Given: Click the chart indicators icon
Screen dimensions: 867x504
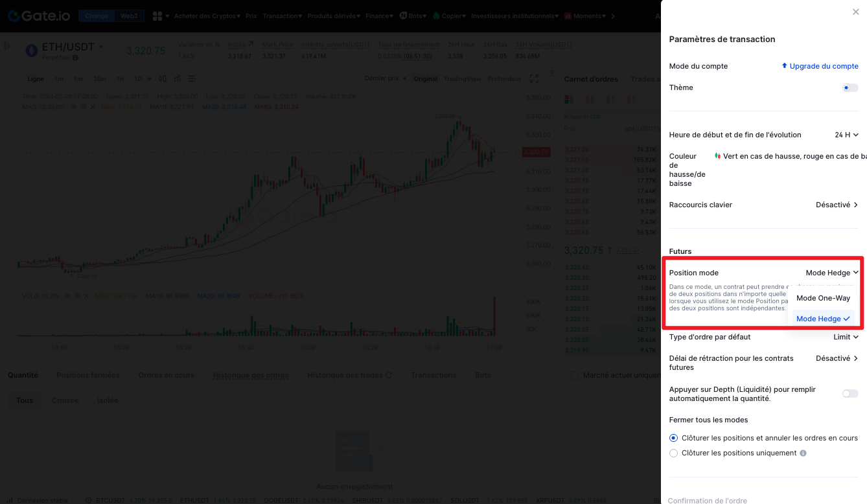Looking at the screenshot, I should point(177,79).
